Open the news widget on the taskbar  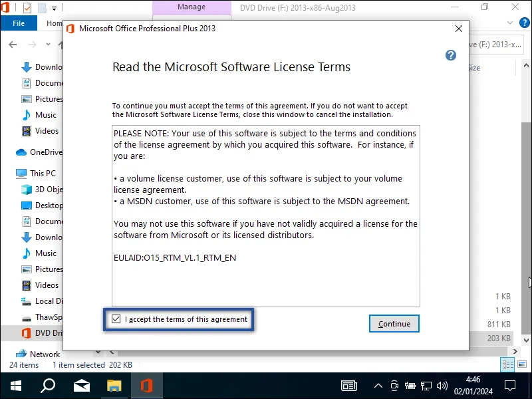point(349,384)
